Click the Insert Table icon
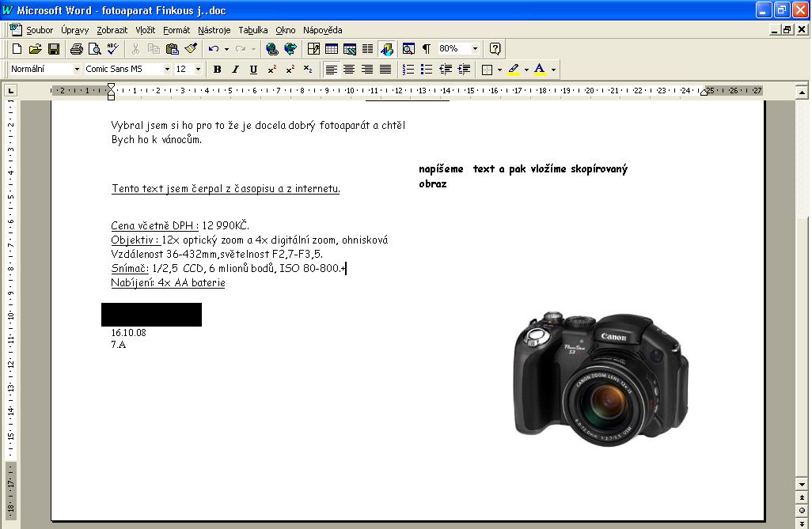The image size is (812, 529). (x=332, y=49)
